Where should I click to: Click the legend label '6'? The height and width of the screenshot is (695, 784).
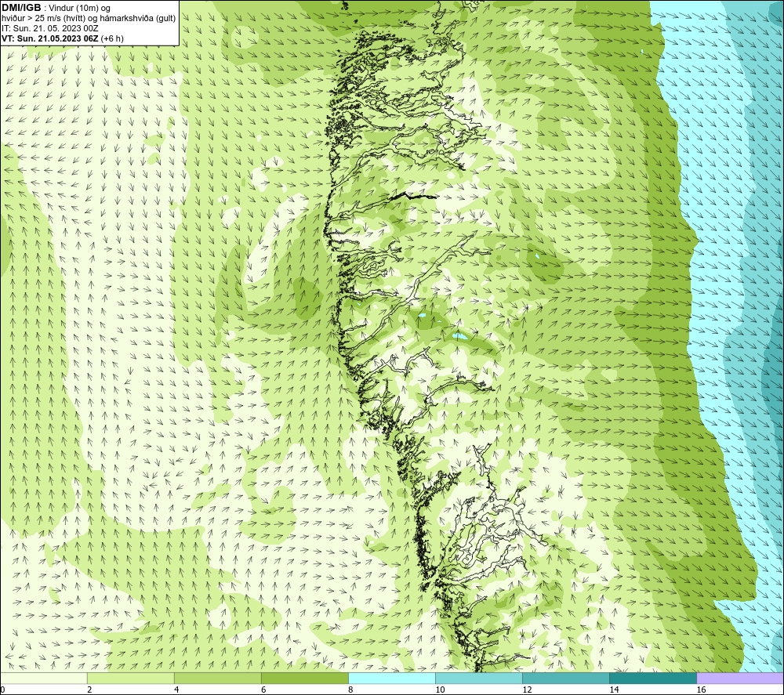[x=263, y=690]
